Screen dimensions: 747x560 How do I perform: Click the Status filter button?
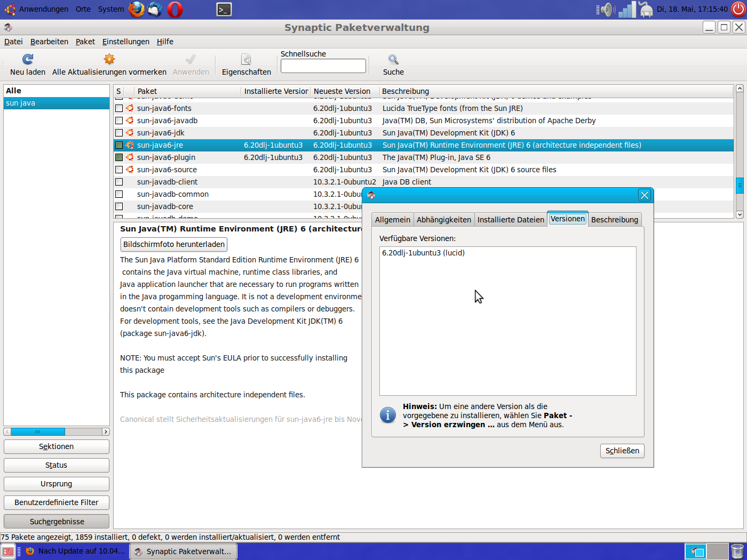[57, 465]
